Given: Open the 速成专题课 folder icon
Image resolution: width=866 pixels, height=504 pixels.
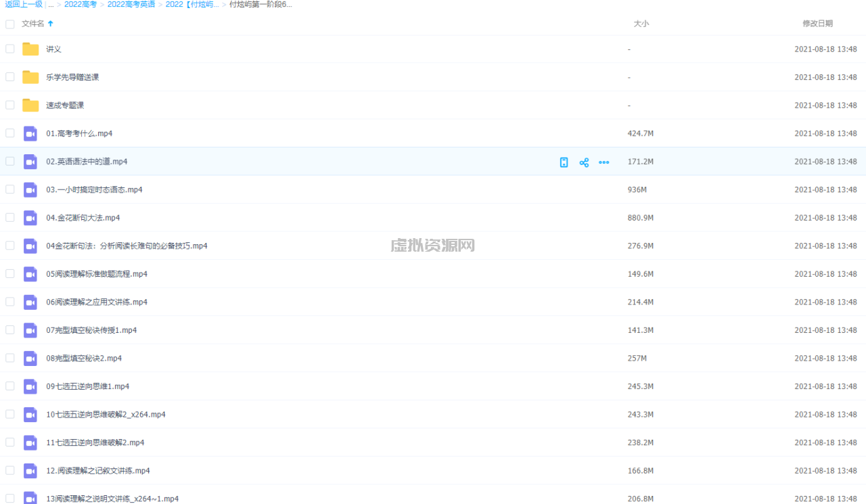Looking at the screenshot, I should [30, 105].
